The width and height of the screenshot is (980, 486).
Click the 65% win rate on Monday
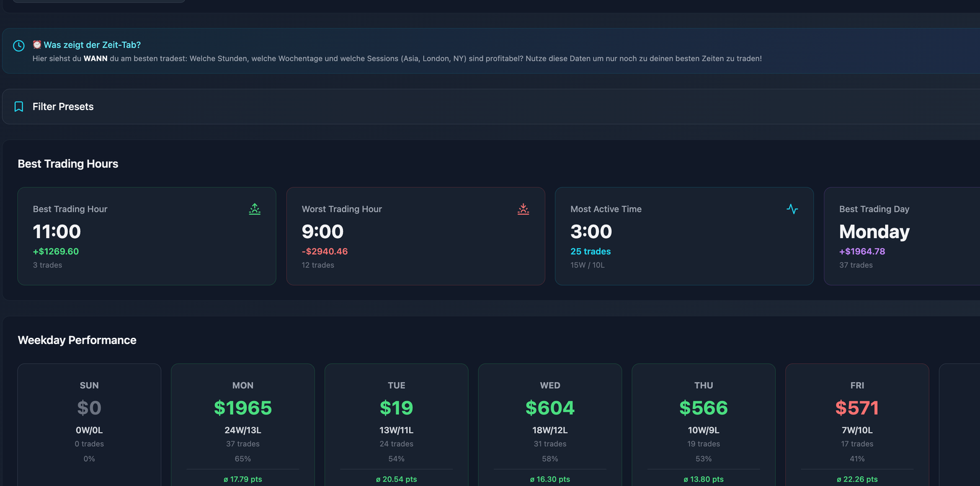coord(243,459)
